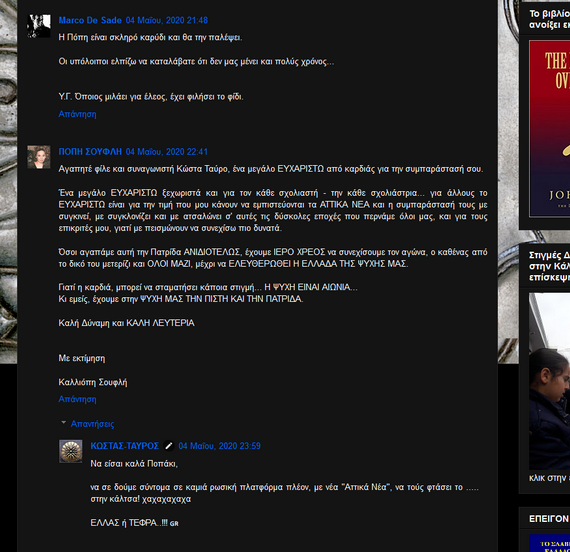
Task: Open the Απαντήσεις replies link
Action: [x=92, y=424]
